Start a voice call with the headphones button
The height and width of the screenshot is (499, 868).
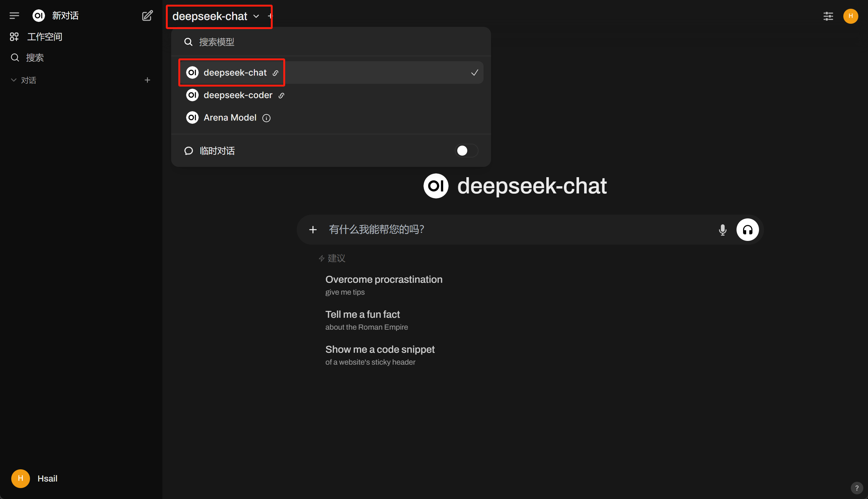(x=747, y=230)
